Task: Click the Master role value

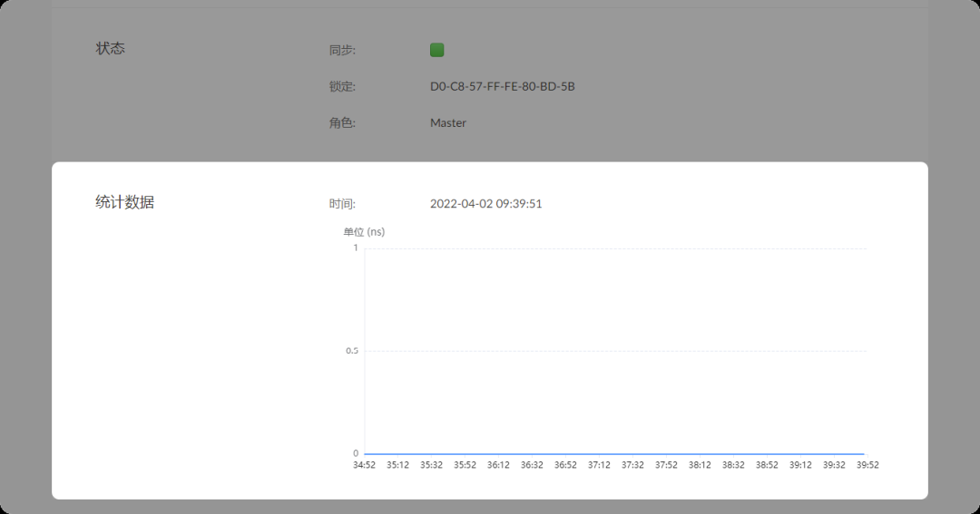Action: [447, 123]
